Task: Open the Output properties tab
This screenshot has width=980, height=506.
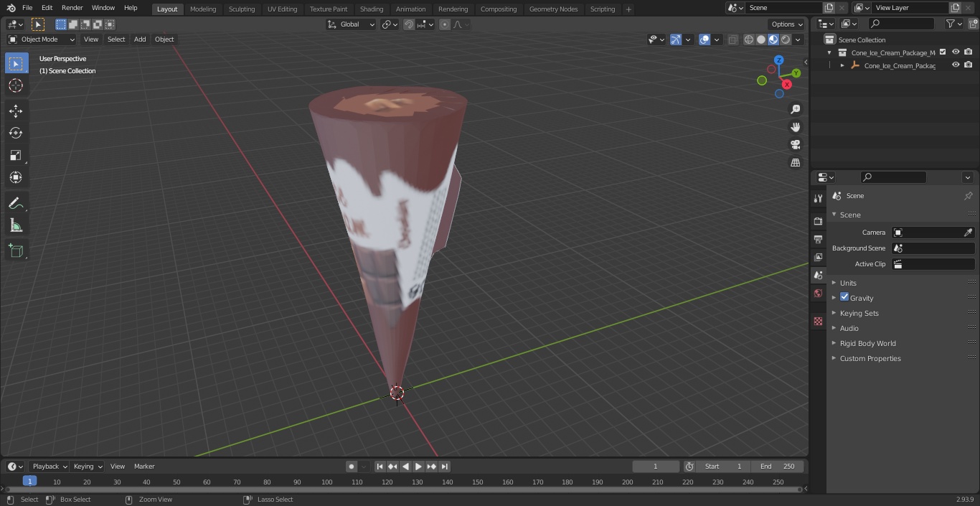Action: point(818,239)
